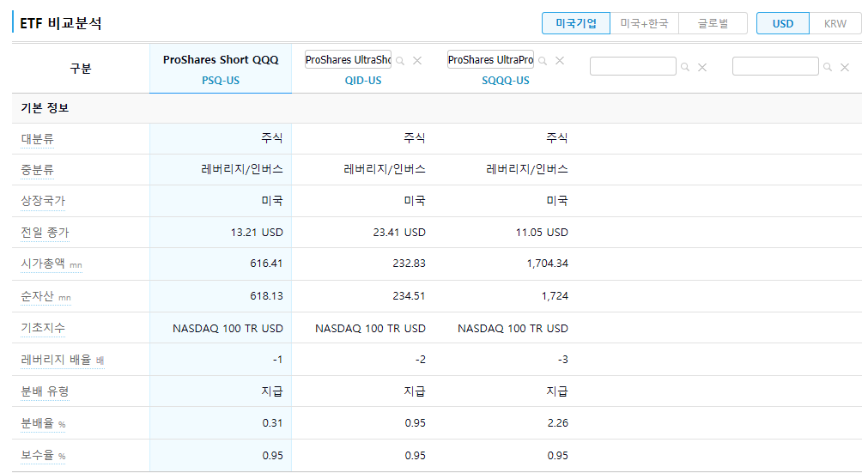The width and height of the screenshot is (868, 473).
Task: Click the search icon next to ProShares UltraShort field
Action: (x=400, y=61)
